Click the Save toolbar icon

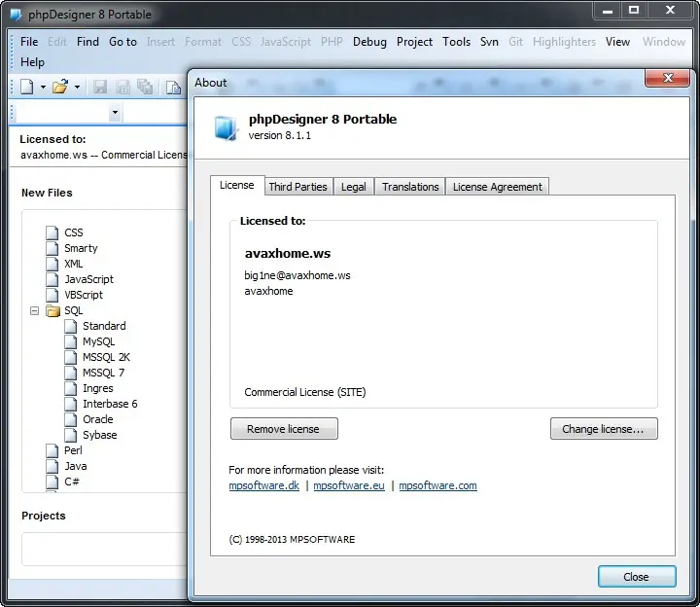pyautogui.click(x=100, y=87)
